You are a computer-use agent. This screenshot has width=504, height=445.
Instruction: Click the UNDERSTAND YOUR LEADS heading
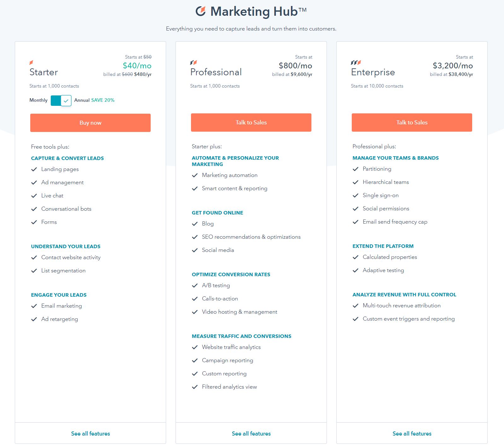tap(66, 247)
